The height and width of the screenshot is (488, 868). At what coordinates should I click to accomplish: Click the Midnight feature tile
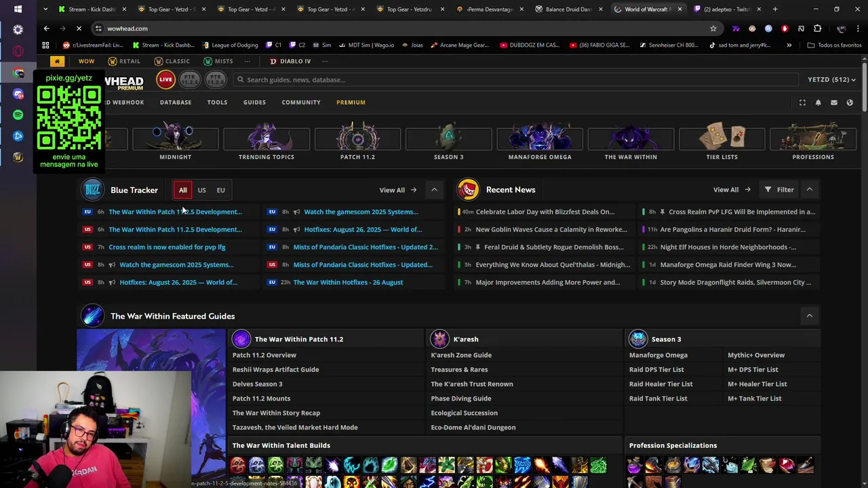coord(175,142)
